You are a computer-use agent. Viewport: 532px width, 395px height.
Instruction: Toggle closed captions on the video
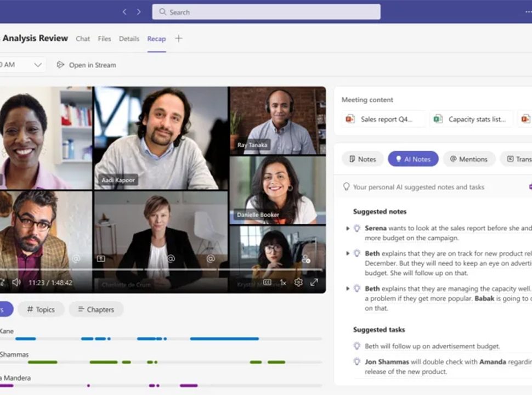[x=267, y=283]
